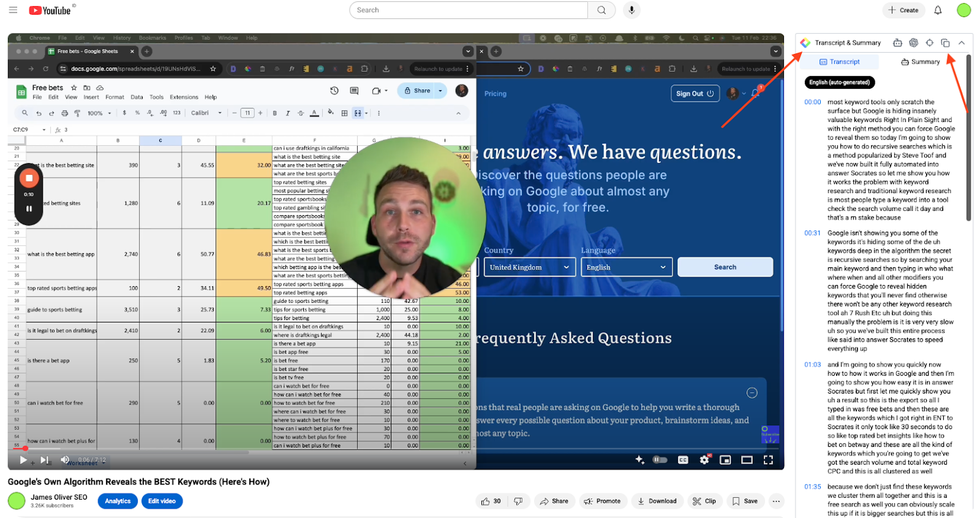
Task: Jump to transcript timestamp 01:35
Action: click(x=812, y=487)
